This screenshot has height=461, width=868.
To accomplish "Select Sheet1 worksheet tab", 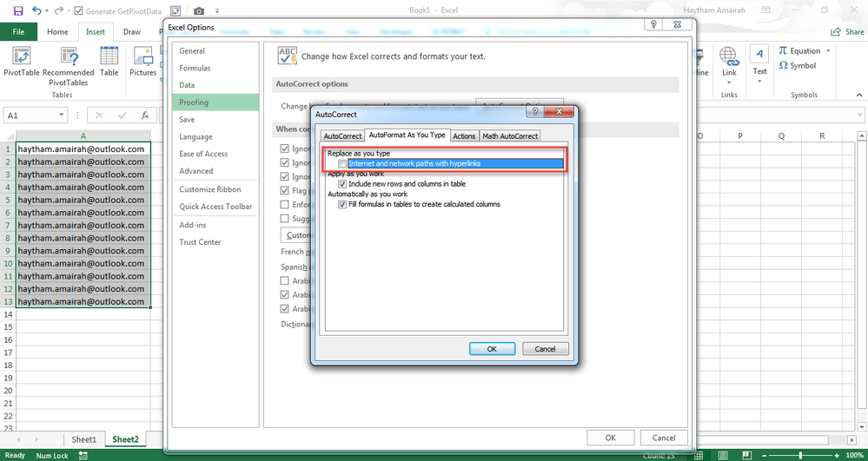I will point(83,439).
